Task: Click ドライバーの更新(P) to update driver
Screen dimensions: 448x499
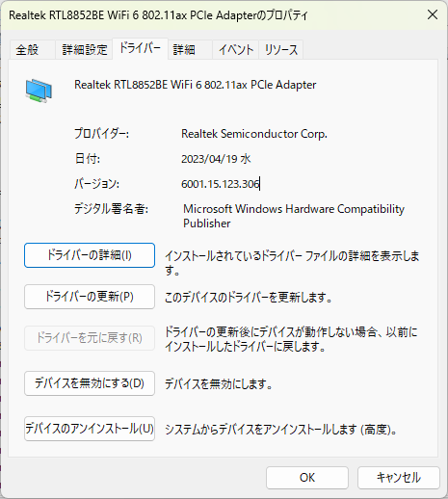Action: click(90, 297)
